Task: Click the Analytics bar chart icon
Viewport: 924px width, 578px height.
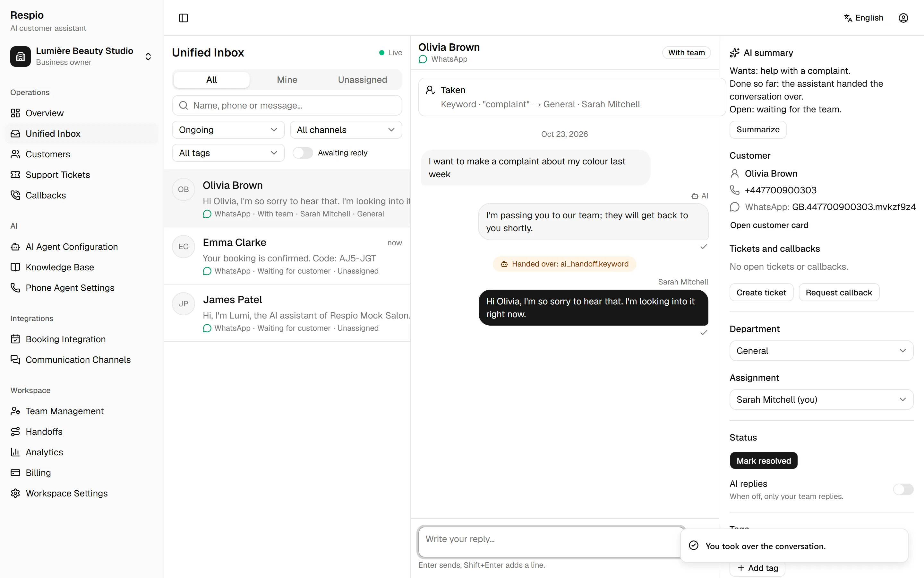Action: [15, 452]
